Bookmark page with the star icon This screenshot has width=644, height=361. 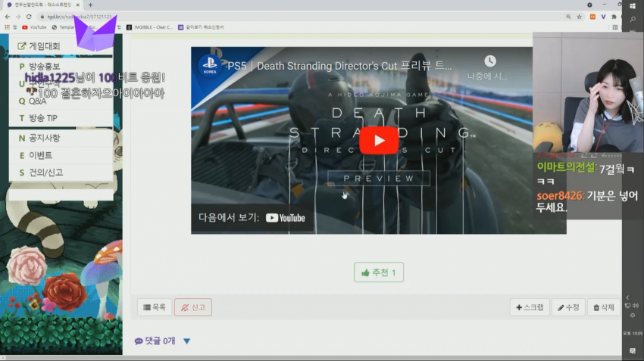click(579, 17)
